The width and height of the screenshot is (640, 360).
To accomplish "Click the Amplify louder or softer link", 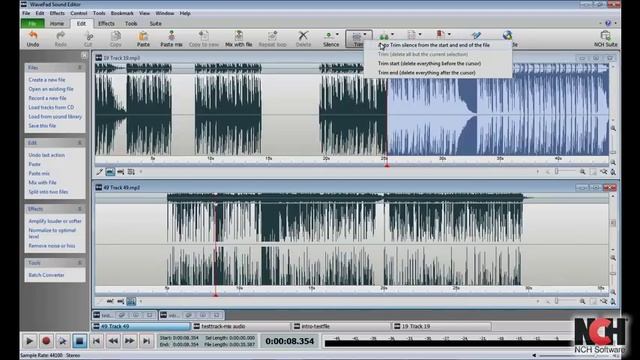I will (55, 221).
